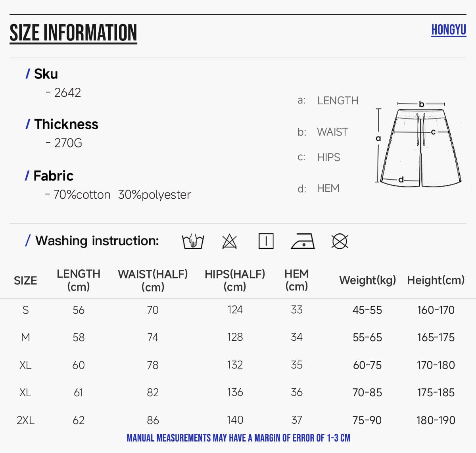Click the Height range 180-190

click(x=436, y=420)
